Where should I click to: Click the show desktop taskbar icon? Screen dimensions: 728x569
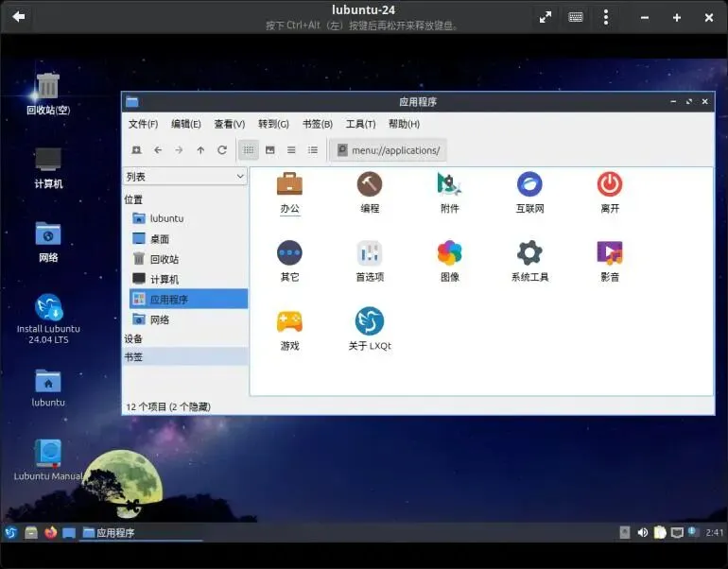coord(69,532)
